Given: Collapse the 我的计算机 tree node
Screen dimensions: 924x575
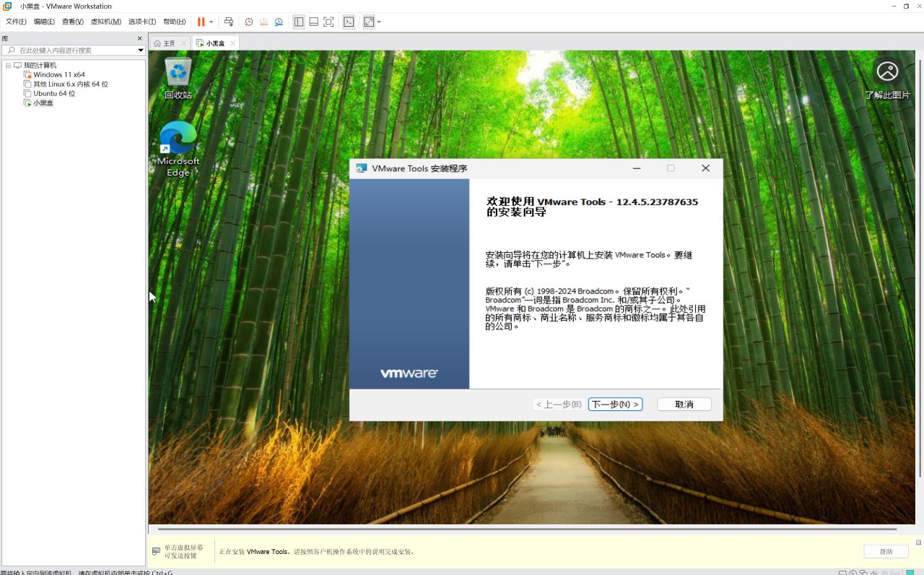Looking at the screenshot, I should (8, 65).
